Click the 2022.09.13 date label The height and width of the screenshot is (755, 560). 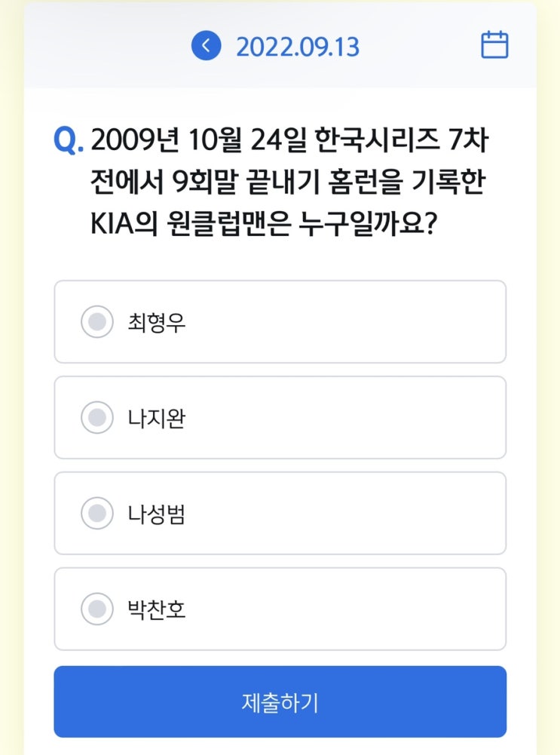click(x=298, y=47)
